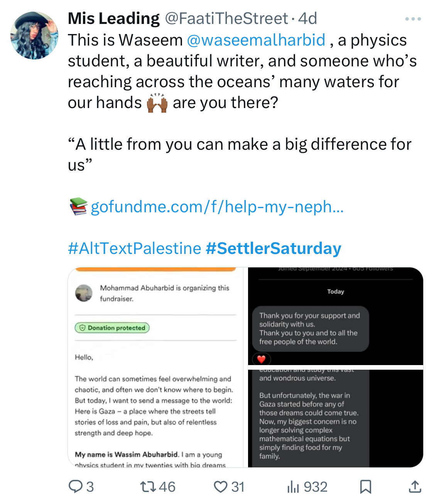Open the @waseemalharbid mention
The width and height of the screenshot is (434, 504).
click(256, 40)
